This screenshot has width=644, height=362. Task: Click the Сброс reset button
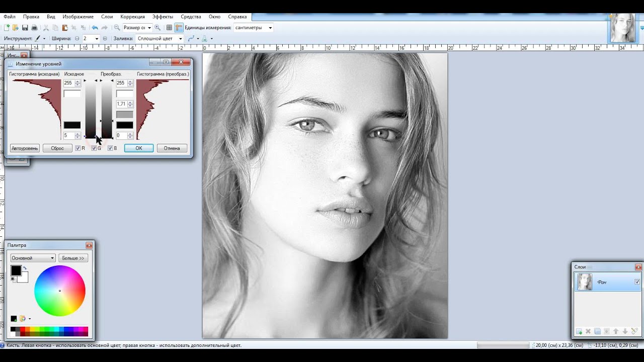57,148
